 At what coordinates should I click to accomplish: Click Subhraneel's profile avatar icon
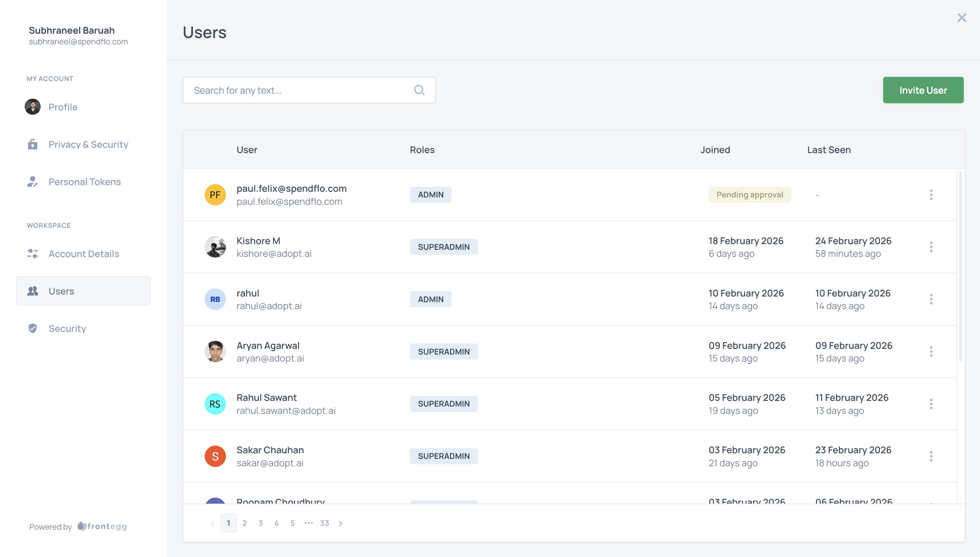[33, 107]
